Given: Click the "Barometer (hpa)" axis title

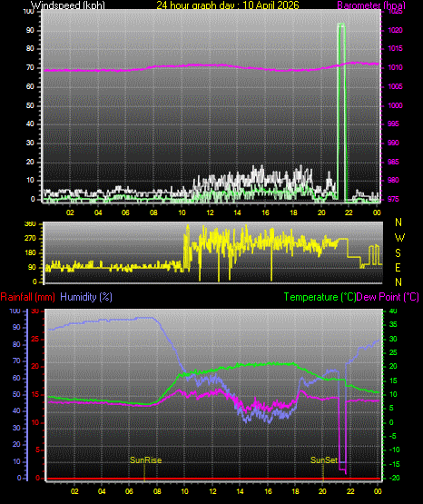Looking at the screenshot, I should (x=371, y=5).
